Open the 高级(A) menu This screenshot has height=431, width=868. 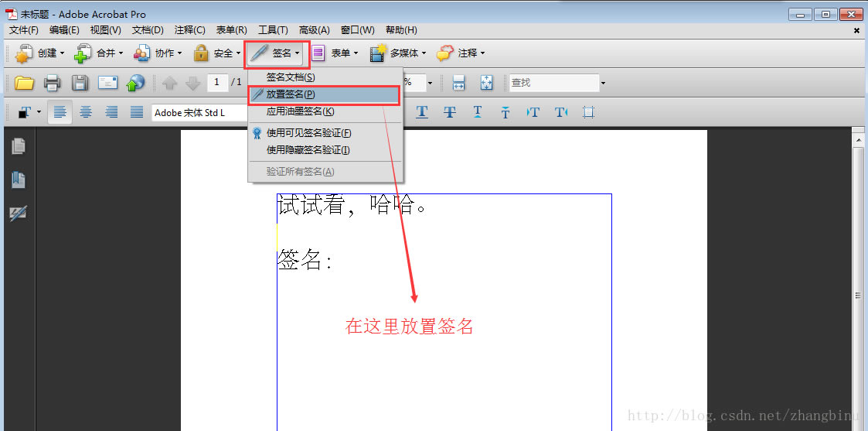pos(315,30)
